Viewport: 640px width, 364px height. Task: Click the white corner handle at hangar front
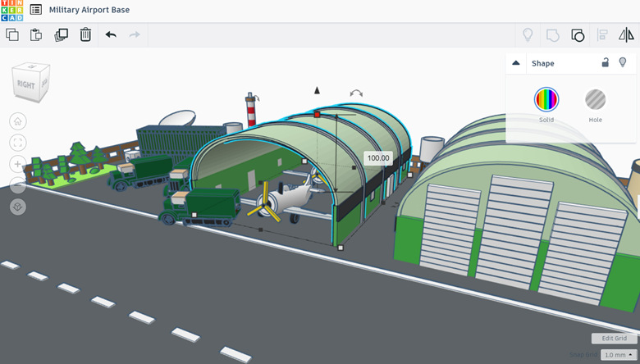pyautogui.click(x=341, y=248)
